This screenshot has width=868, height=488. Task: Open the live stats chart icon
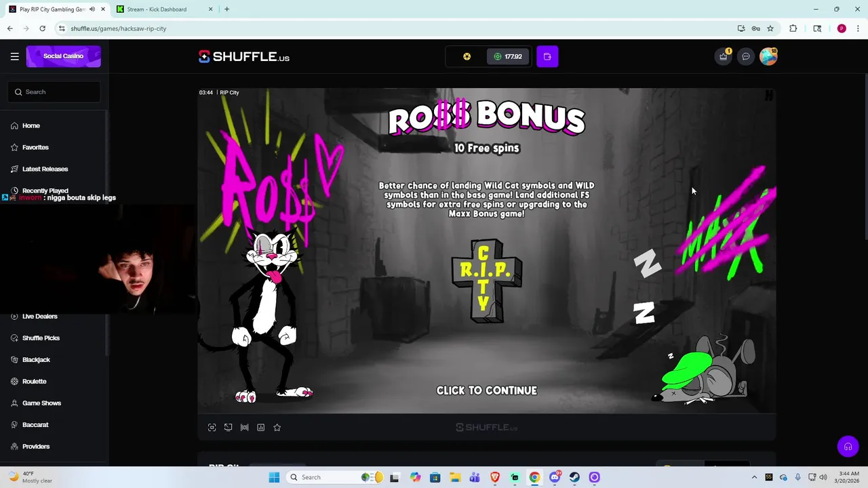click(x=261, y=428)
